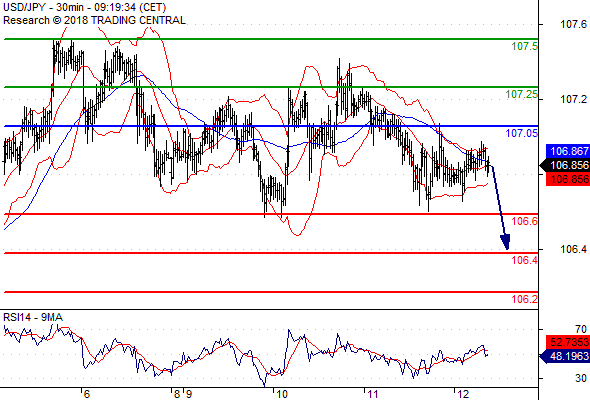Click the USD/JPY 30min chart title
This screenshot has height=400, width=590.
[84, 7]
